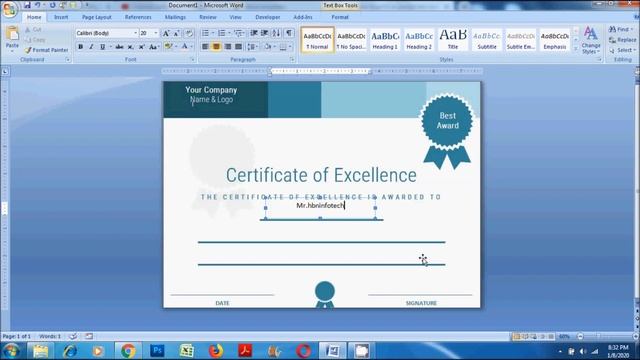Open the Change Case menu
640x360 pixels.
pos(153,47)
